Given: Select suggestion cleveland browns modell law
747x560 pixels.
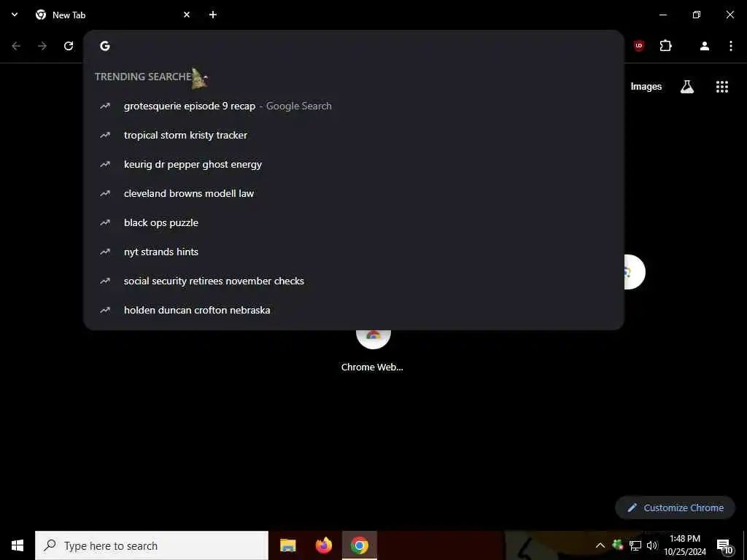Looking at the screenshot, I should click(x=354, y=193).
